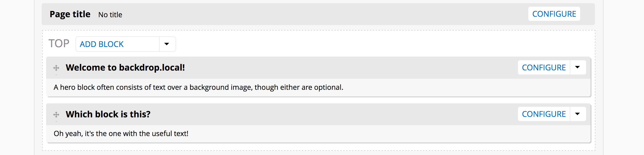Configure the 'Welcome to backdrop.local!' block
This screenshot has width=644, height=155.
point(544,67)
